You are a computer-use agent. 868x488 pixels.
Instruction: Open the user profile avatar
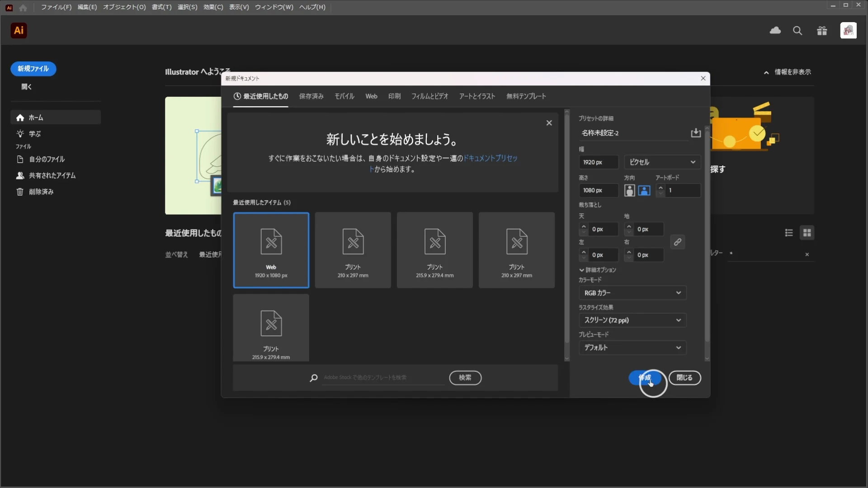[849, 31]
